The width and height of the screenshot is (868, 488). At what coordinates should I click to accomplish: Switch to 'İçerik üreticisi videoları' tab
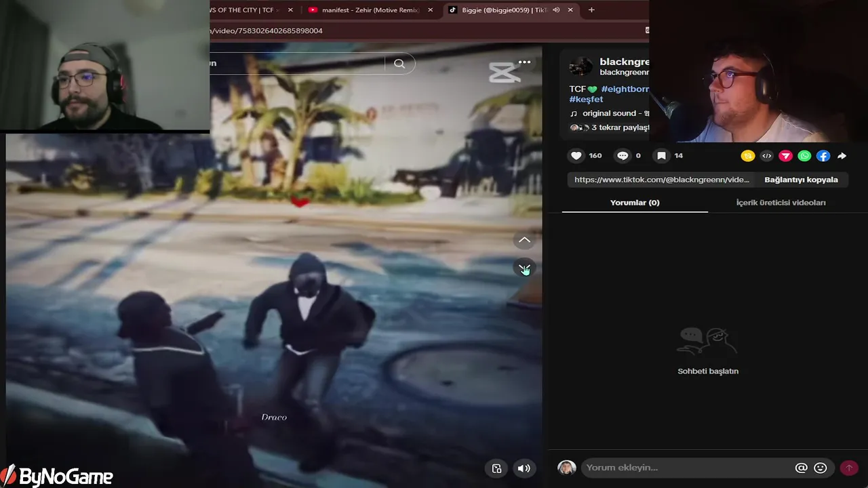[781, 203]
